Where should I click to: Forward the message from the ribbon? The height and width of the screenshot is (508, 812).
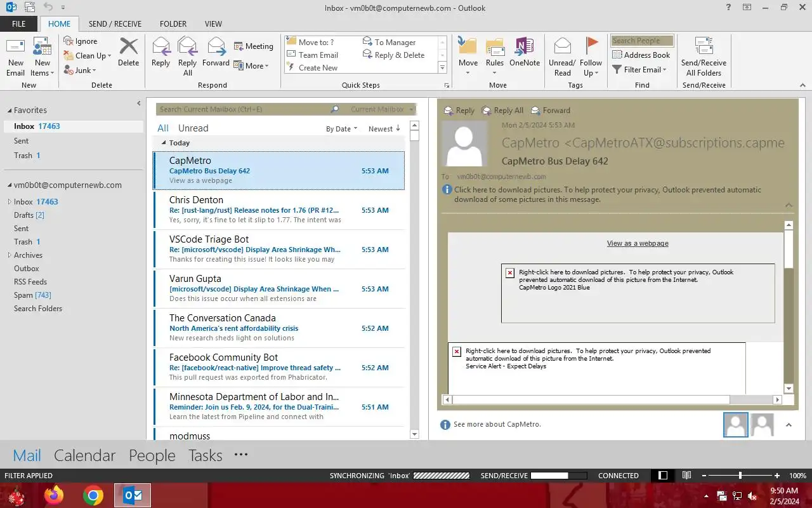tap(216, 53)
